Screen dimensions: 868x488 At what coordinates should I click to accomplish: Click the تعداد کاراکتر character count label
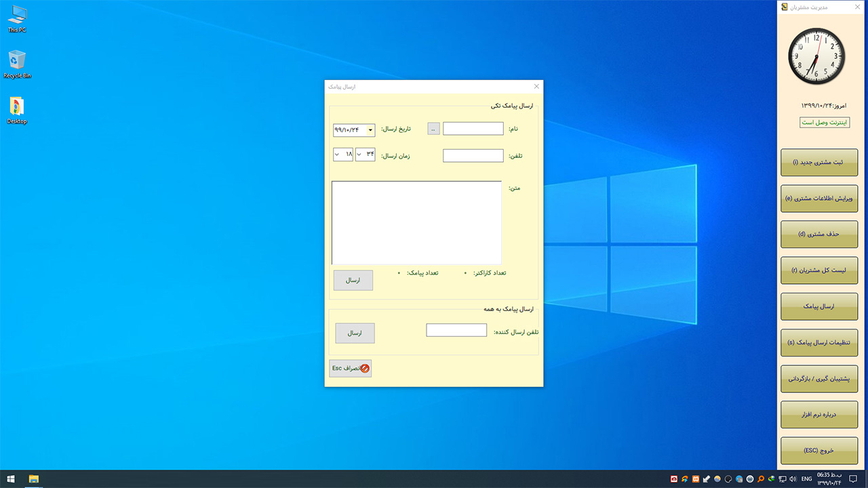[490, 273]
